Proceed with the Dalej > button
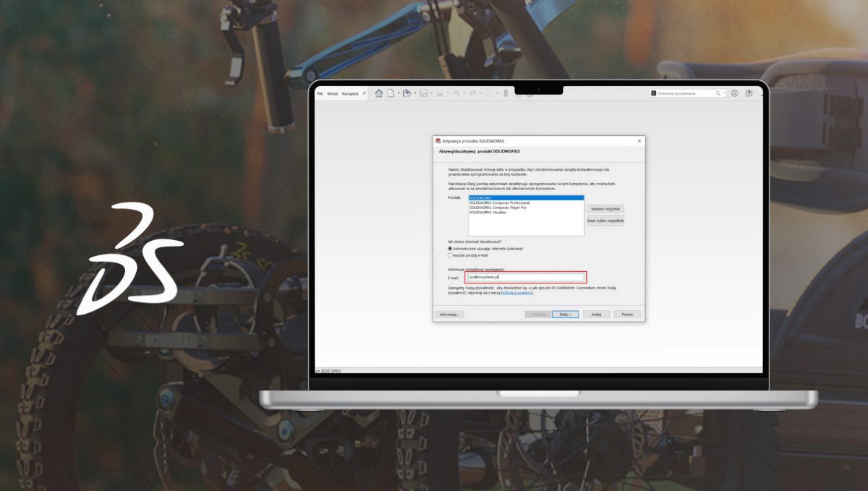Screen dimensions: 868x491 (565, 315)
